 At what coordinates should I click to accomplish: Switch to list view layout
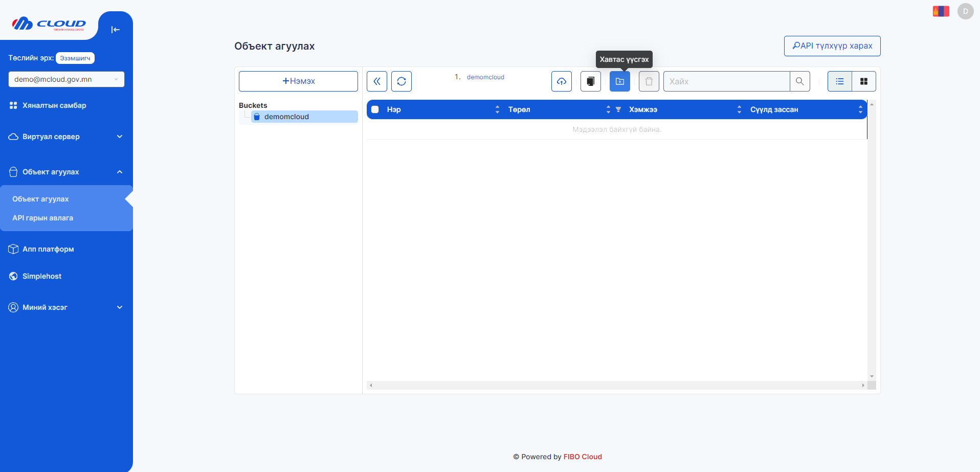tap(840, 81)
